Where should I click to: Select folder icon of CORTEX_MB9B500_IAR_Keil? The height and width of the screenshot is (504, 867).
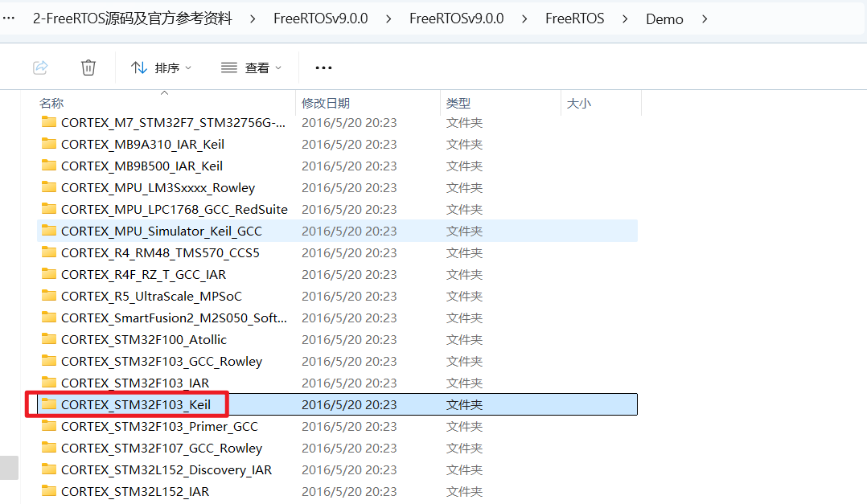(x=48, y=166)
